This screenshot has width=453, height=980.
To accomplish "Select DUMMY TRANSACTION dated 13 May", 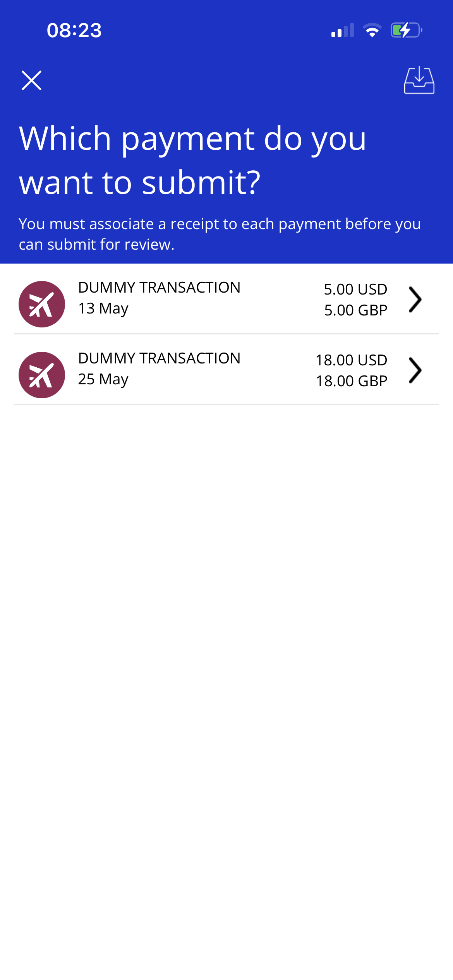I will coord(226,299).
